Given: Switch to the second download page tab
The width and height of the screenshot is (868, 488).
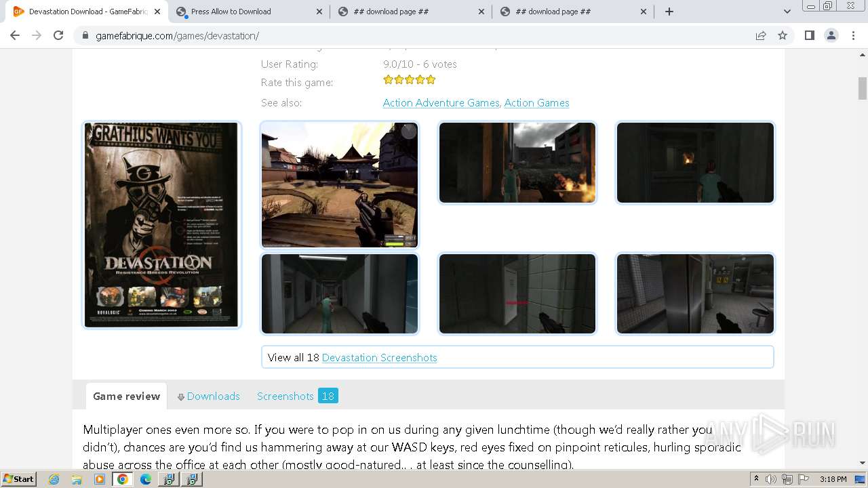Looking at the screenshot, I should click(410, 12).
